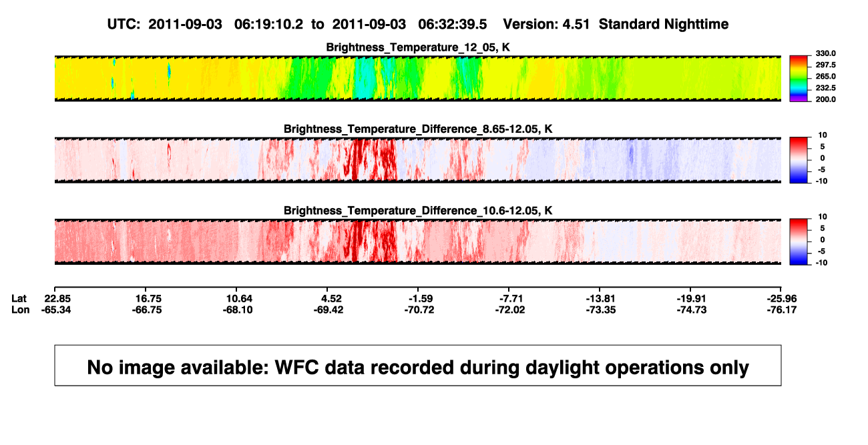Select the Brightness_Temperature_Difference_10.6-12.05 title
Viewport: 868px width, 445px height.
(417, 211)
